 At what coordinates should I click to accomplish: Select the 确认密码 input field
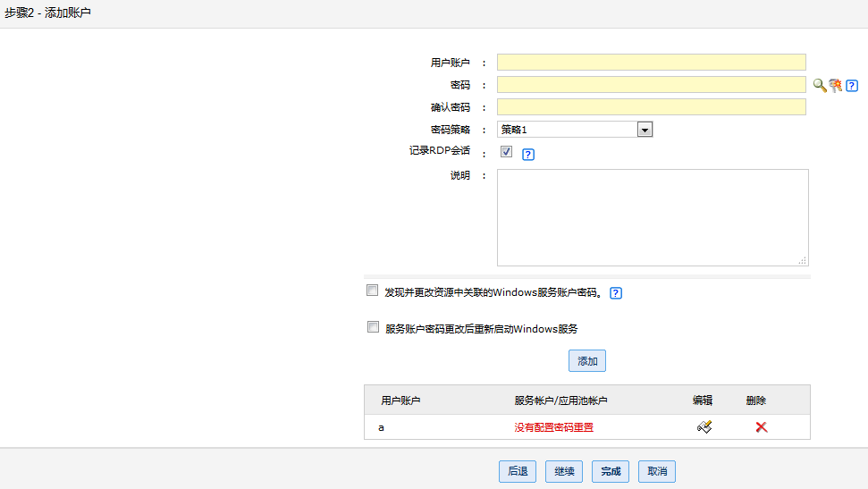651,107
